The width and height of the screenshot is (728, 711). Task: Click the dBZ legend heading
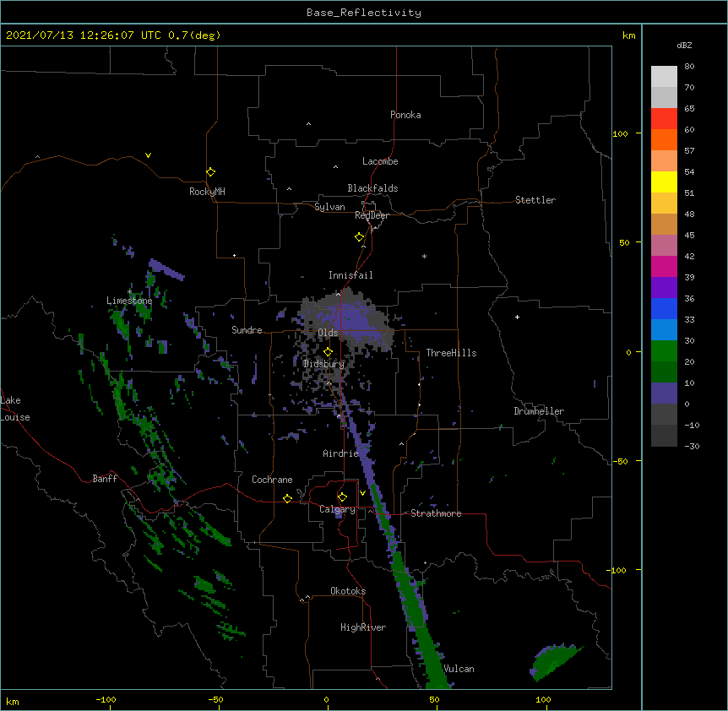click(x=684, y=45)
